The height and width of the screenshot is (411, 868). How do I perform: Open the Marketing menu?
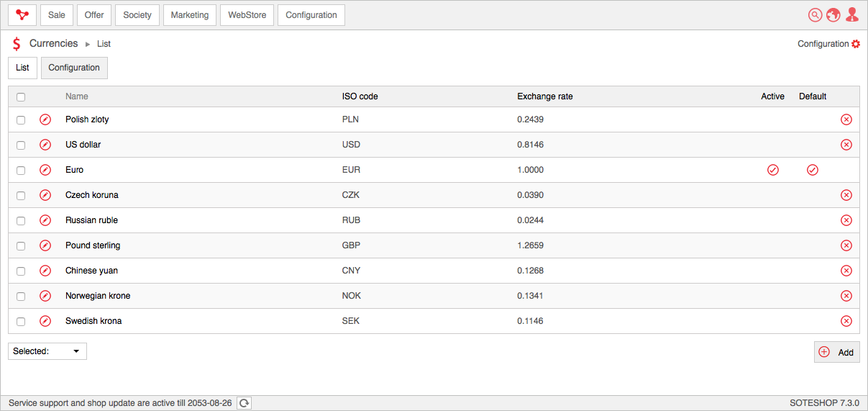pyautogui.click(x=190, y=15)
